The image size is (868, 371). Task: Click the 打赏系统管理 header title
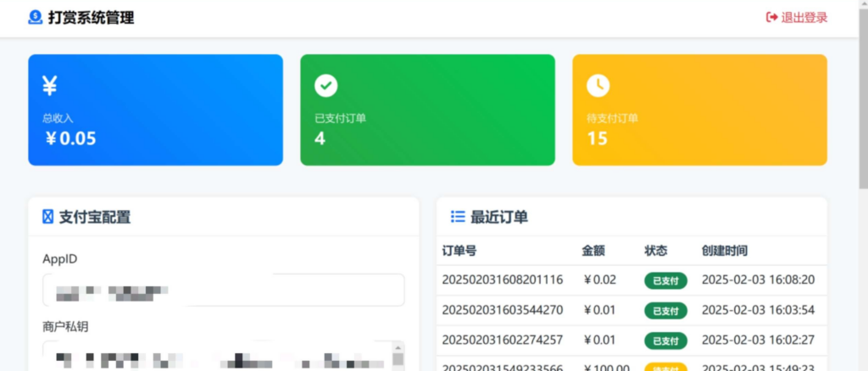91,18
